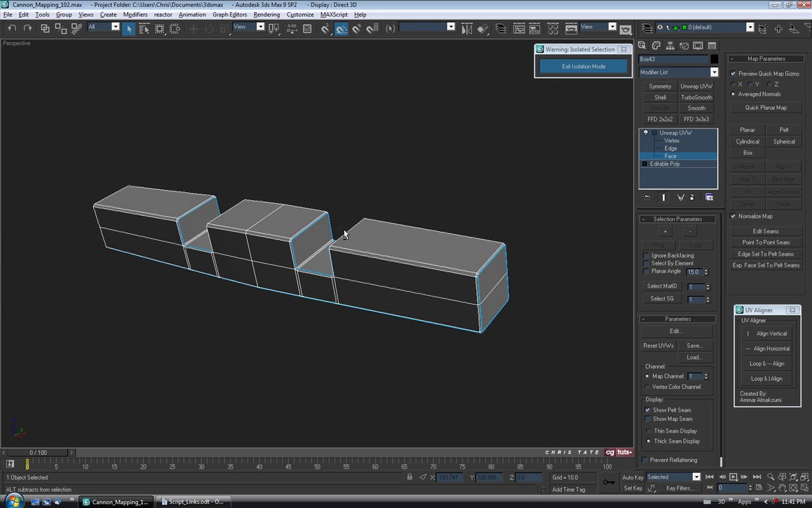Open the Select by Name tool
Viewport: 812px width, 508px height.
pyautogui.click(x=144, y=28)
